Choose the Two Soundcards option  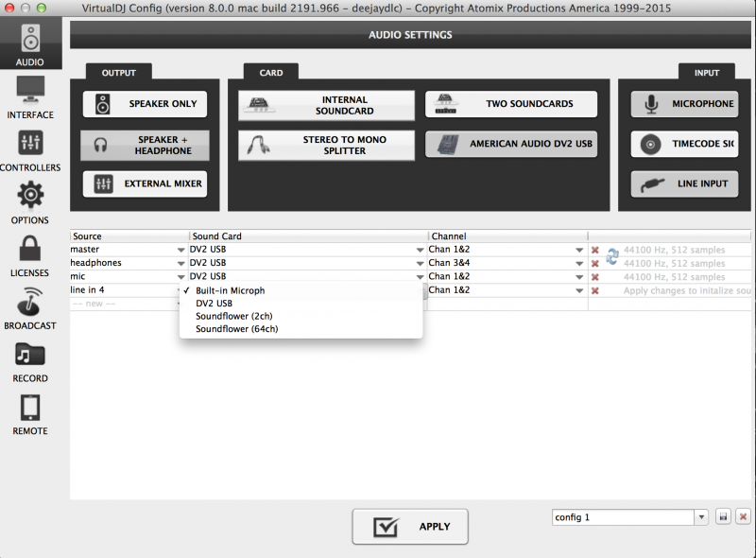coord(511,104)
